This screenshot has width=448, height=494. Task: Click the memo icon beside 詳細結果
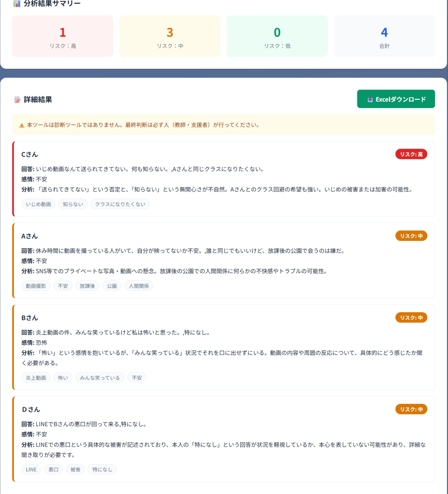coord(17,99)
